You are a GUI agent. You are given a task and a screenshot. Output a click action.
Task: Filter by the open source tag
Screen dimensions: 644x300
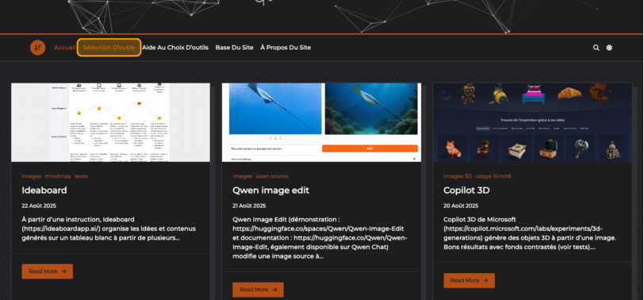(x=272, y=176)
